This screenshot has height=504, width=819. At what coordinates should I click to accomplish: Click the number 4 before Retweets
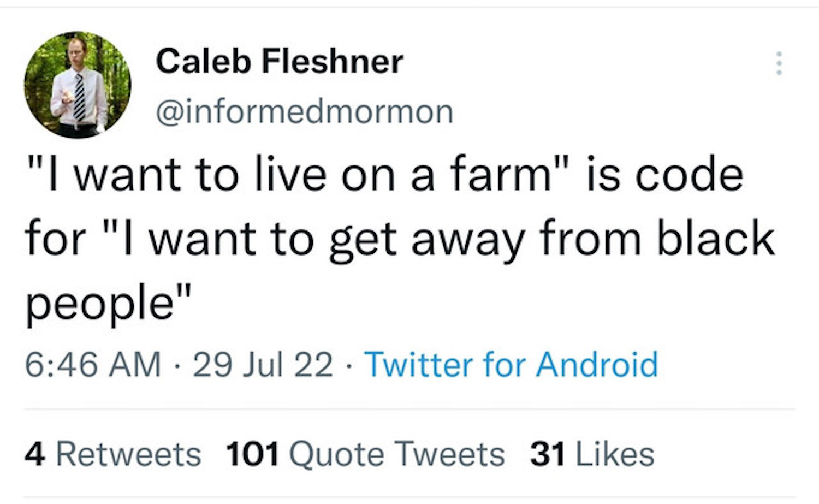click(34, 454)
